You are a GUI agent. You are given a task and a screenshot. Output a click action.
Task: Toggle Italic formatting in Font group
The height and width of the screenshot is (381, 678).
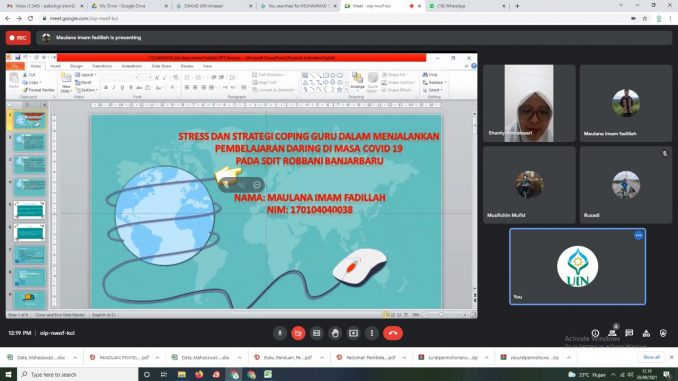(114, 88)
